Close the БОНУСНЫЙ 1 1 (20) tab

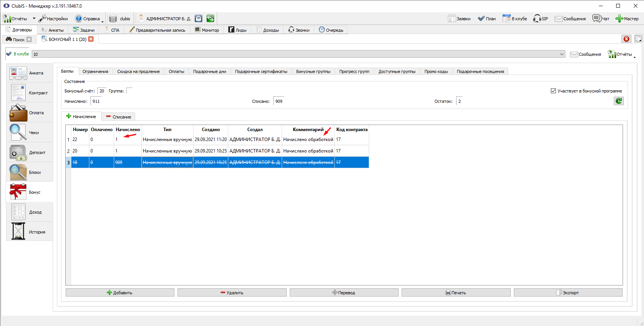click(x=91, y=39)
